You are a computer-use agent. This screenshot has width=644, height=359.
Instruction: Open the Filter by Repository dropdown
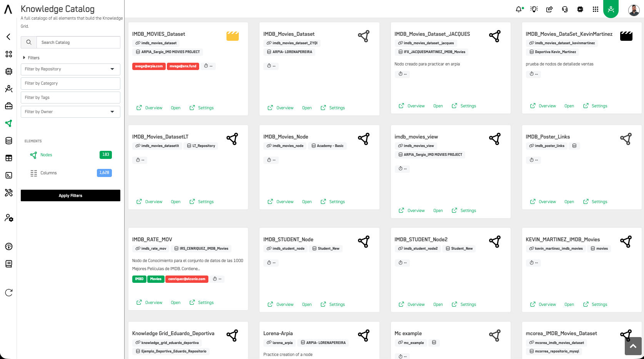[x=70, y=69]
